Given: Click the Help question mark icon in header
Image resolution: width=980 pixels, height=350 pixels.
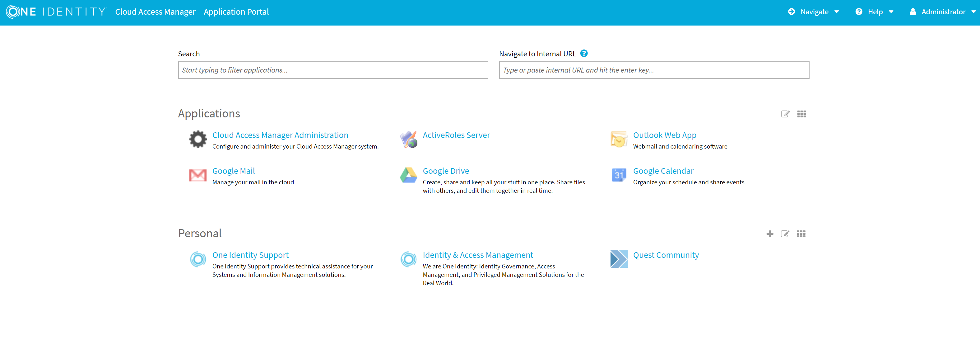Looking at the screenshot, I should point(859,12).
